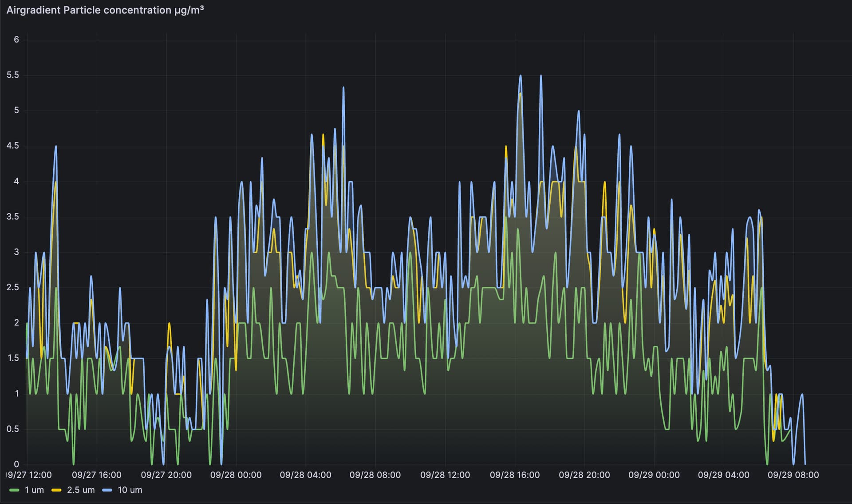Click the 09/28 04:00 time axis label

305,475
